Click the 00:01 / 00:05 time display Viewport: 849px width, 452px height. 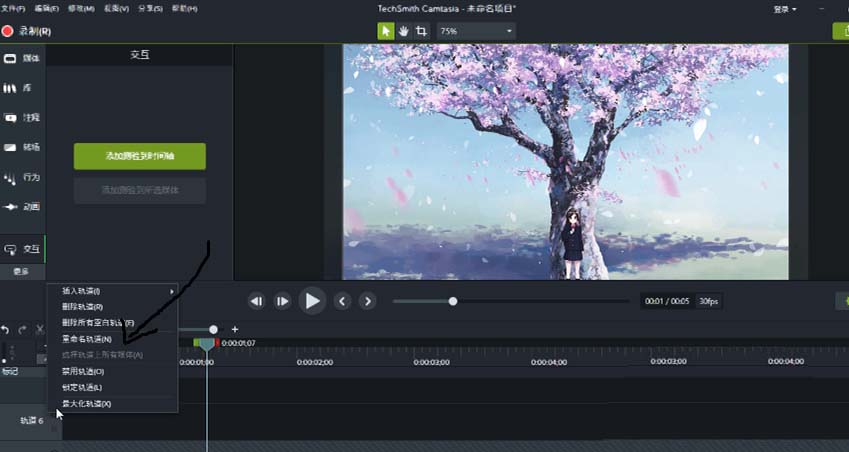[667, 301]
